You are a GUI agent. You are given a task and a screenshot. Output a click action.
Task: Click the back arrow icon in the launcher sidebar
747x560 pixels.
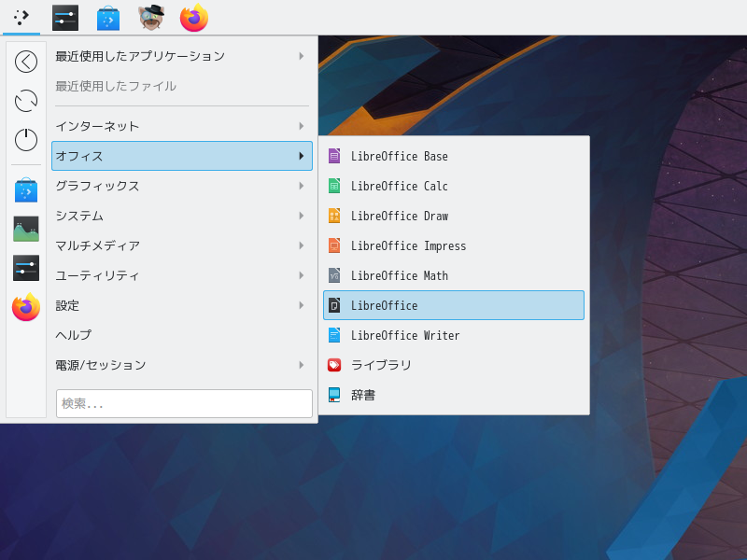tap(26, 62)
